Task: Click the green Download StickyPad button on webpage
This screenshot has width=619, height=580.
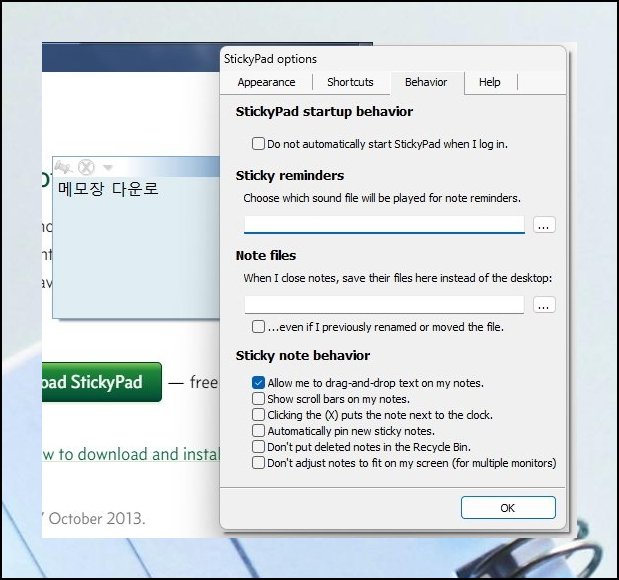Action: (101, 382)
